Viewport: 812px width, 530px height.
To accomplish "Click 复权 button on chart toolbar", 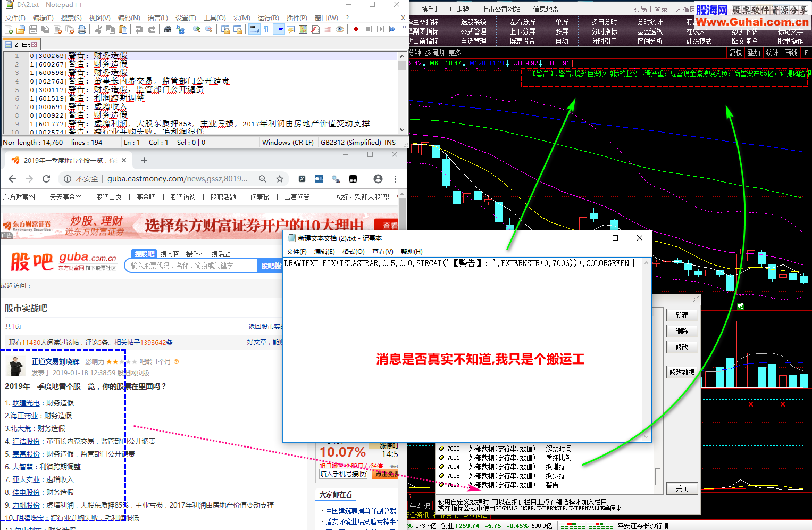I will [x=736, y=53].
